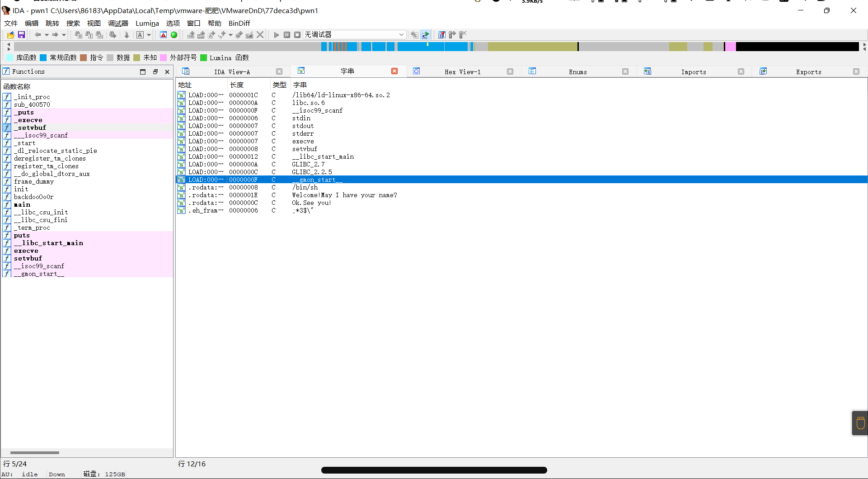868x479 pixels.
Task: Click the red warning triangle icon
Action: point(164,35)
